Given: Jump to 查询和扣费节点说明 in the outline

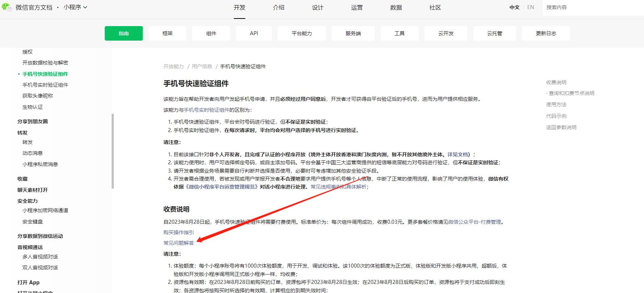Looking at the screenshot, I should pos(572,93).
